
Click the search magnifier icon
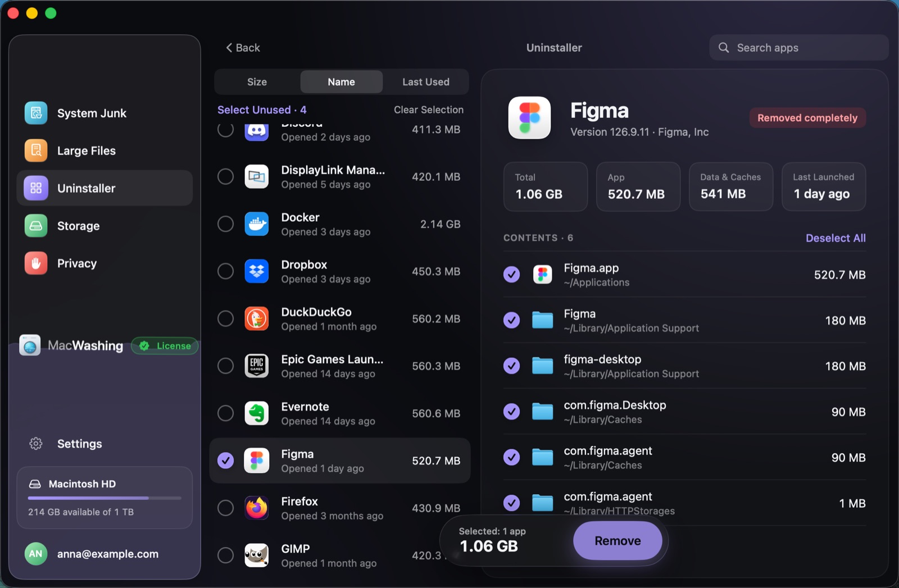[724, 48]
